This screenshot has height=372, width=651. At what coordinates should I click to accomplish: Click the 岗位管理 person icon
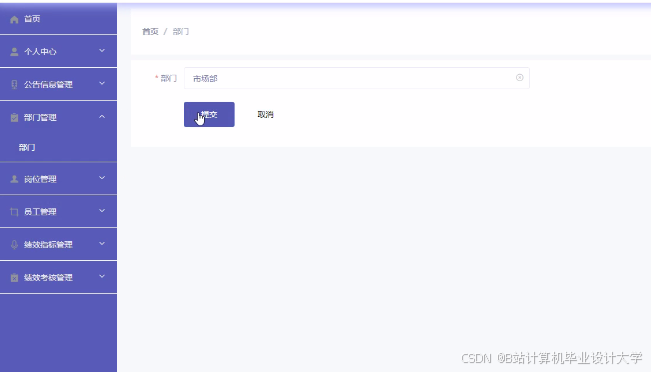14,179
